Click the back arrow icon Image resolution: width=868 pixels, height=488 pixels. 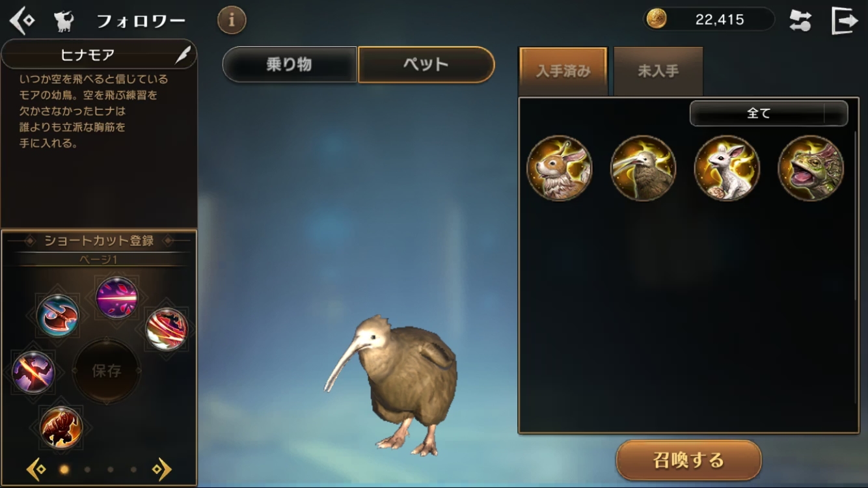(21, 20)
